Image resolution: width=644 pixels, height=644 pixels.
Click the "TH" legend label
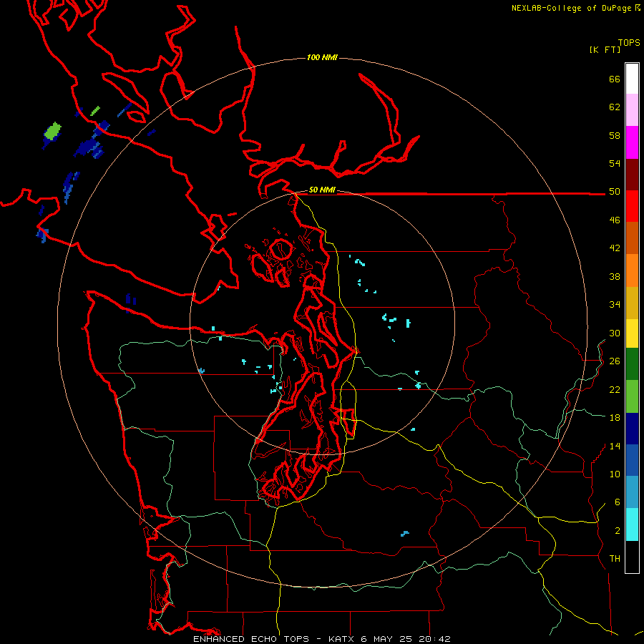tap(615, 559)
